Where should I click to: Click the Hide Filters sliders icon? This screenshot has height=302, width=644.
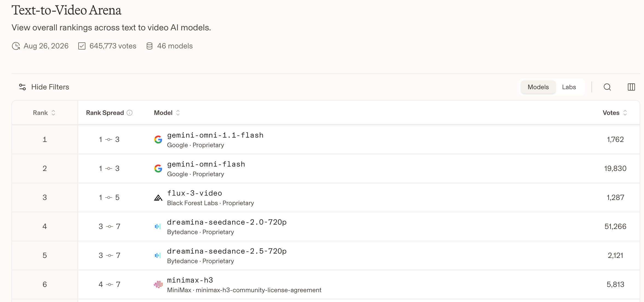pos(22,87)
